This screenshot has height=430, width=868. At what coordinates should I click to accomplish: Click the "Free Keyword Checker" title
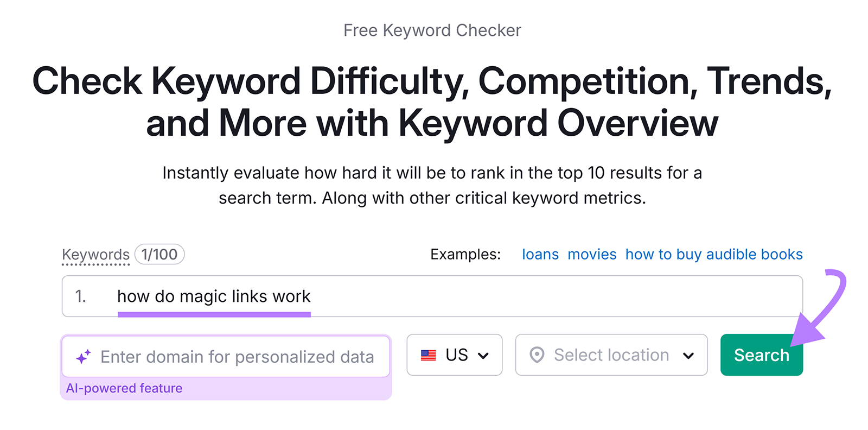432,30
